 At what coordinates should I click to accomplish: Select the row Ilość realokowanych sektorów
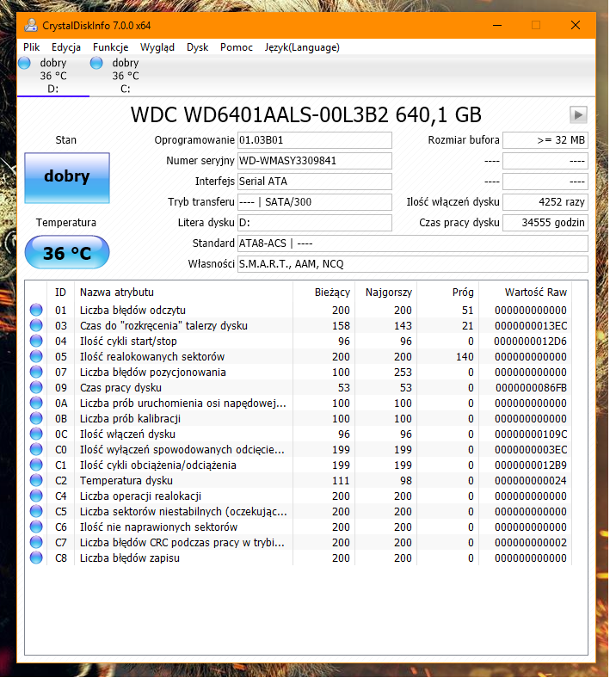(299, 356)
